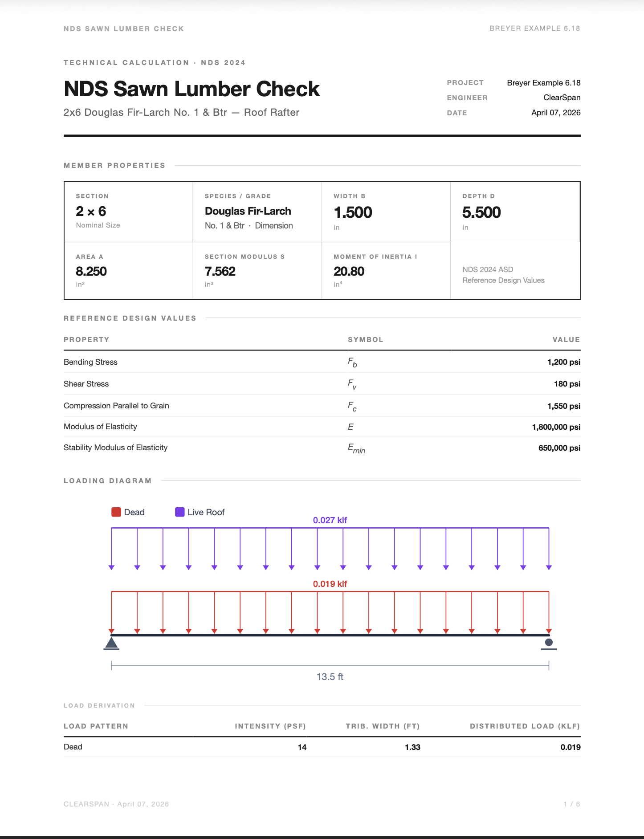Select the Dead row tributary width 1.33
This screenshot has height=839, width=644.
click(412, 747)
